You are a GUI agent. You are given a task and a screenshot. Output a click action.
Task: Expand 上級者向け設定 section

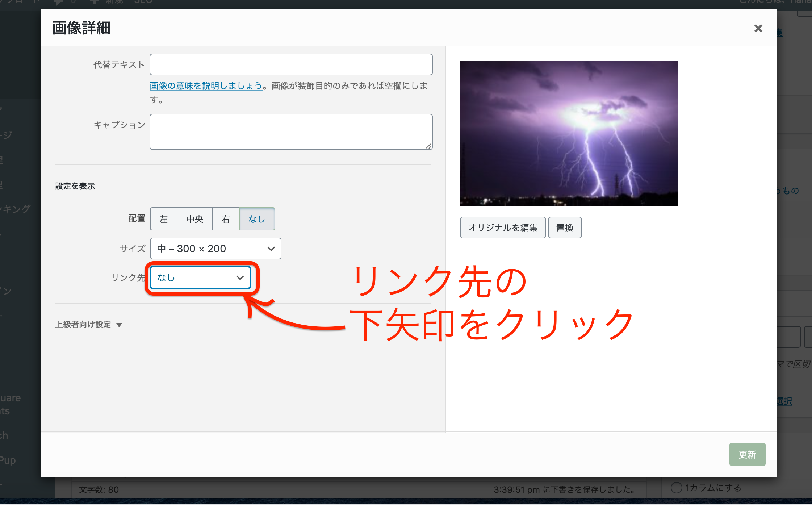(x=83, y=325)
